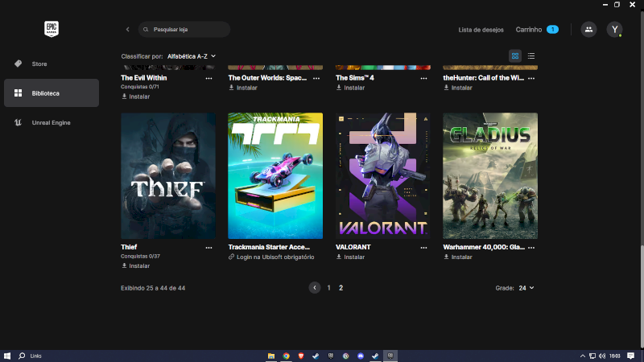644x362 pixels.
Task: Go back using the arrow beside search
Action: coord(127,30)
